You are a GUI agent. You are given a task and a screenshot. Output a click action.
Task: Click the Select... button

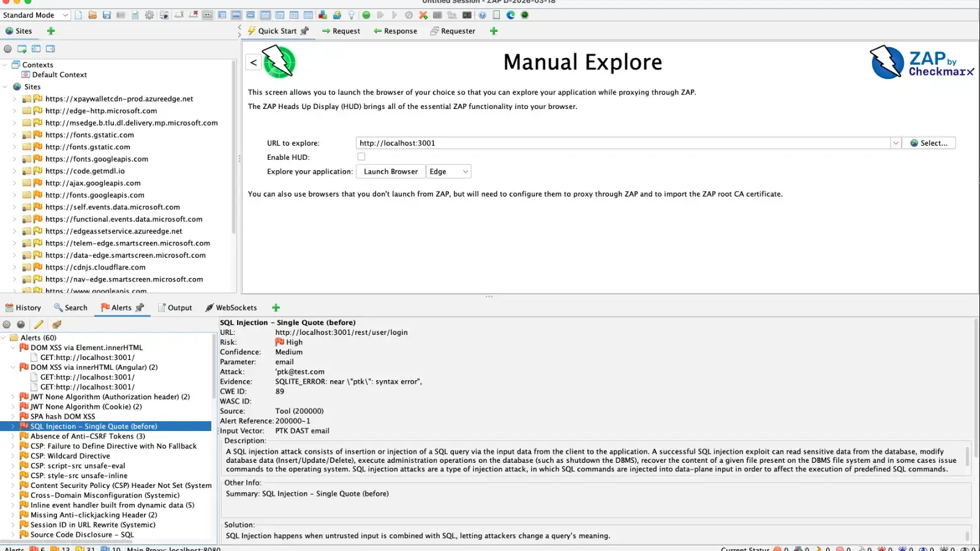929,143
